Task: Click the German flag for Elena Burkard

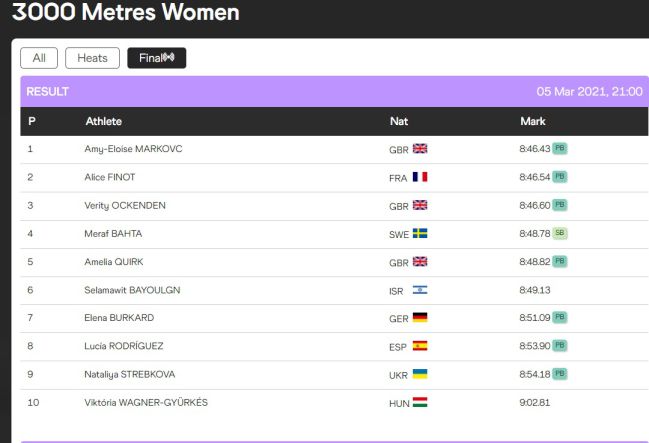Action: (x=420, y=318)
